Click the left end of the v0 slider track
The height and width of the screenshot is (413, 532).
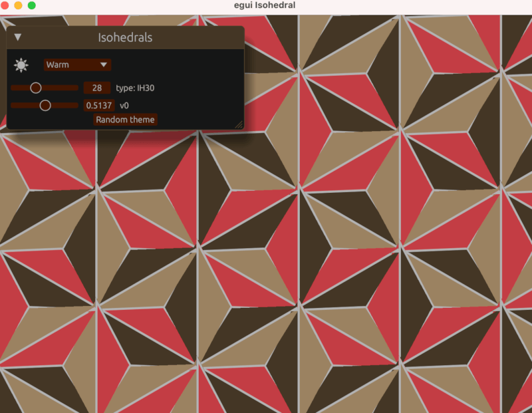tap(13, 105)
